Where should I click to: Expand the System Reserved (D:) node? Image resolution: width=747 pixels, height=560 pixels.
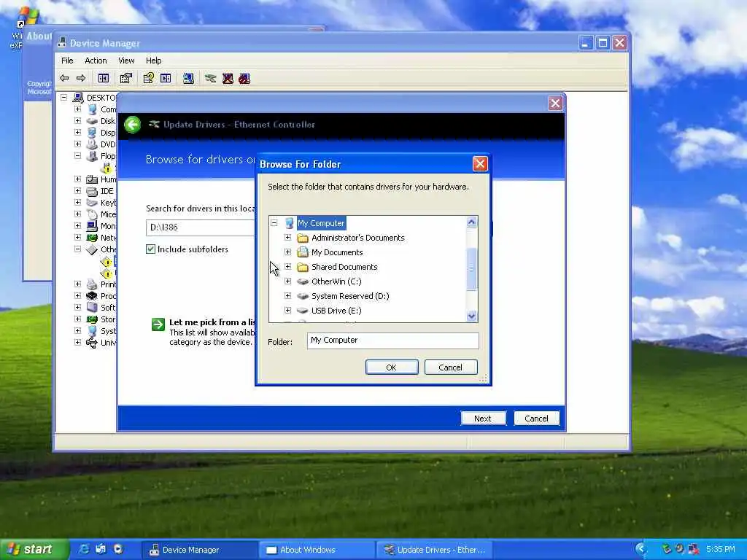click(287, 296)
